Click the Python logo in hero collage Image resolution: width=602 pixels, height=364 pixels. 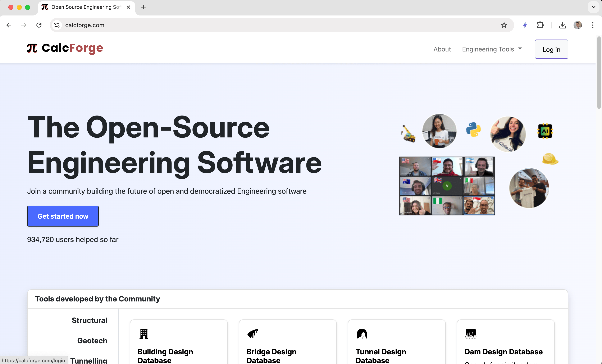tap(473, 129)
